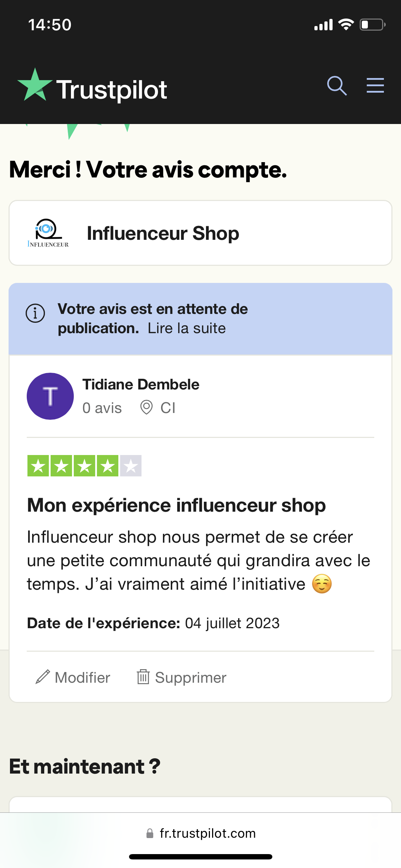Image resolution: width=401 pixels, height=868 pixels.
Task: Click the "0 avis" review count
Action: (x=102, y=408)
